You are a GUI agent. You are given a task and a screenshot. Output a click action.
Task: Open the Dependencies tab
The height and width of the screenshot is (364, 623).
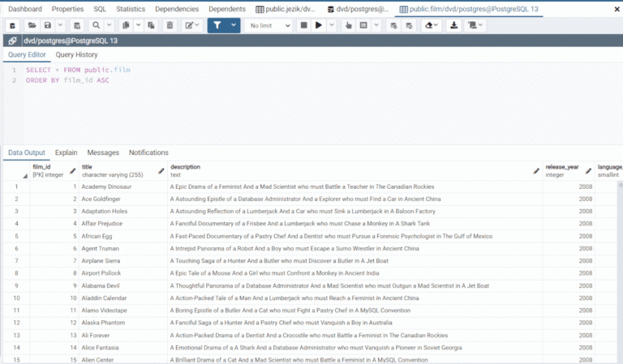177,9
